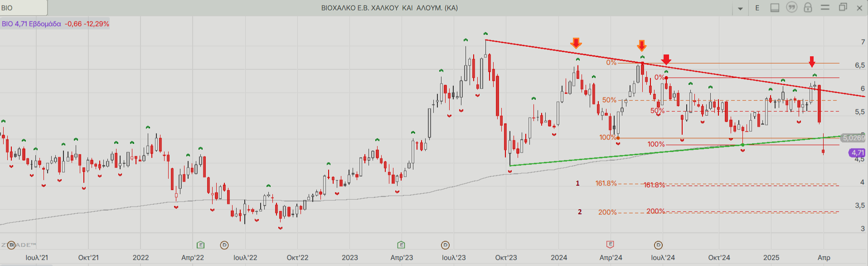Screen dimensions: 868x266
Task: Select the red 200% Fibonacci label
Action: [655, 211]
